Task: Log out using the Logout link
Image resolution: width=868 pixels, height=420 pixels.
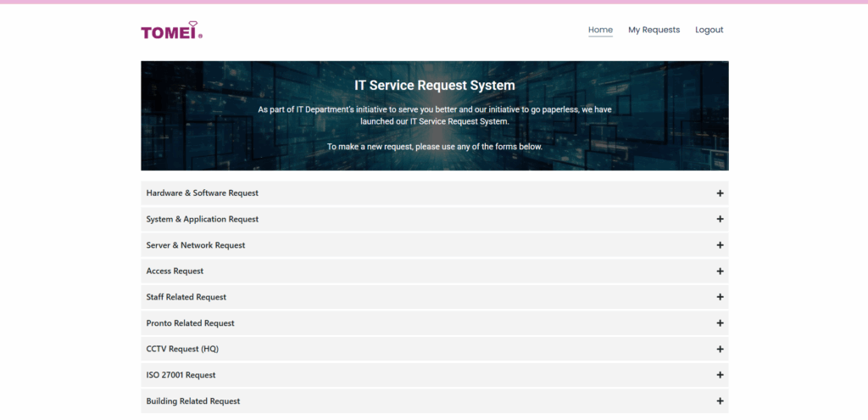Action: [709, 30]
